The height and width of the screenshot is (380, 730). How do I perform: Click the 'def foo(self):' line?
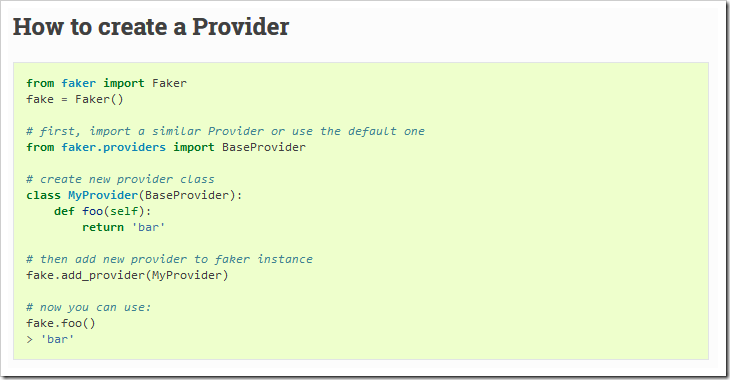103,211
